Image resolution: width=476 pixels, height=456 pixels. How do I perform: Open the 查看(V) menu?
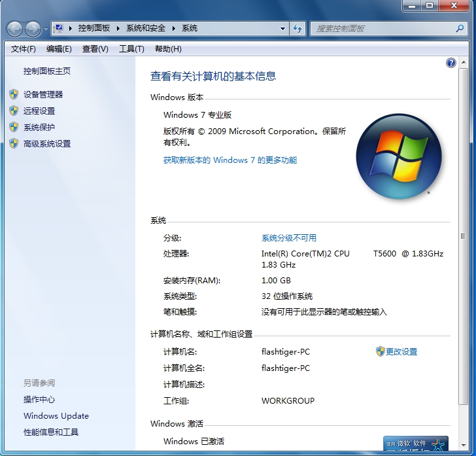point(95,49)
